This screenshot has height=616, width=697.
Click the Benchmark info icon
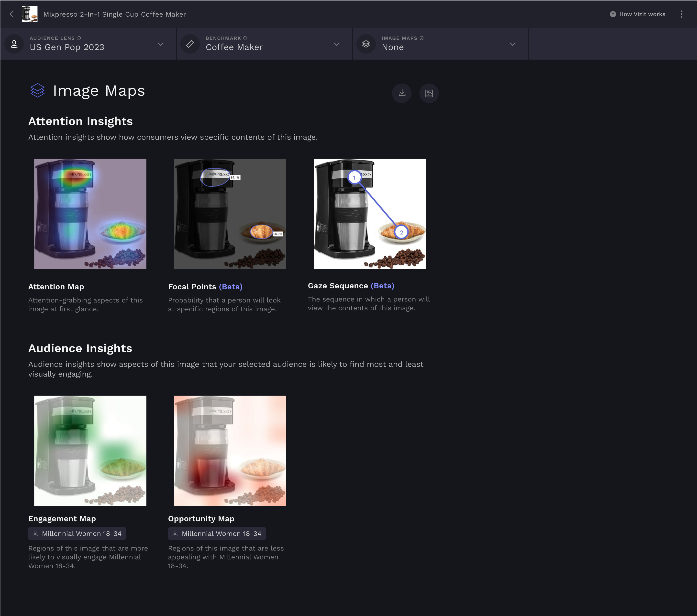pyautogui.click(x=245, y=38)
